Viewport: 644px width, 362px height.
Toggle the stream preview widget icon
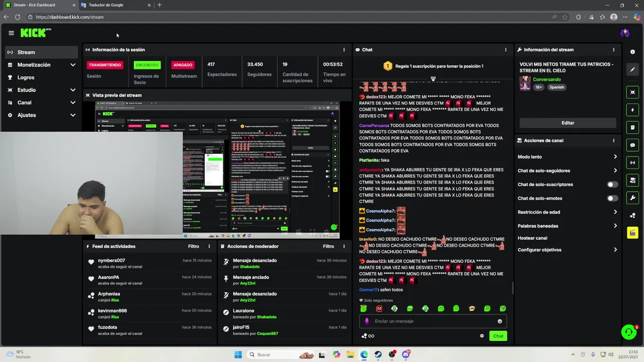coord(632,92)
